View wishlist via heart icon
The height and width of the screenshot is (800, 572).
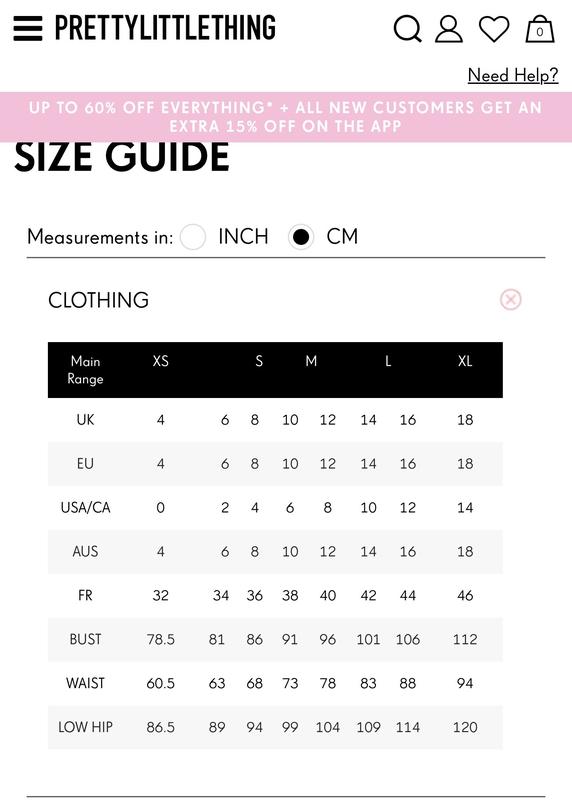click(x=494, y=29)
